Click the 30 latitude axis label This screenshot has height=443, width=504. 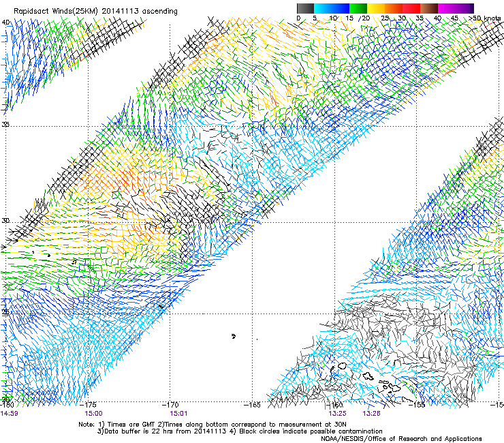[x=5, y=221]
